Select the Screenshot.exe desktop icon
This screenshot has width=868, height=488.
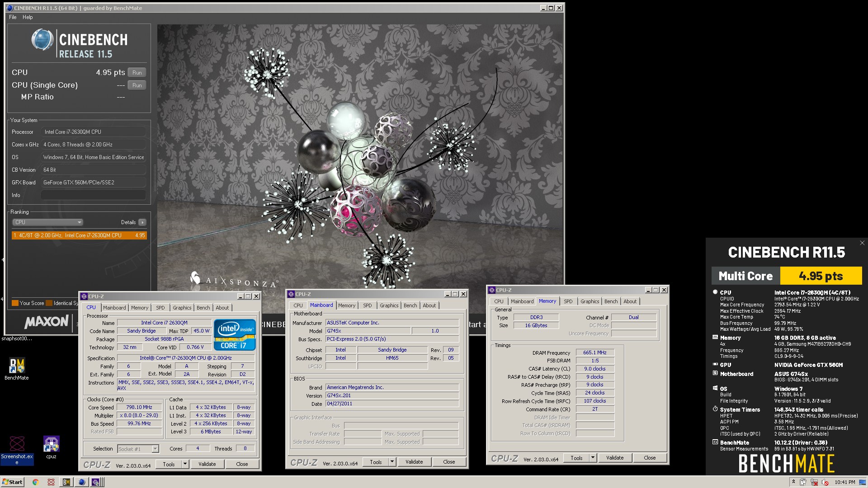click(x=17, y=450)
